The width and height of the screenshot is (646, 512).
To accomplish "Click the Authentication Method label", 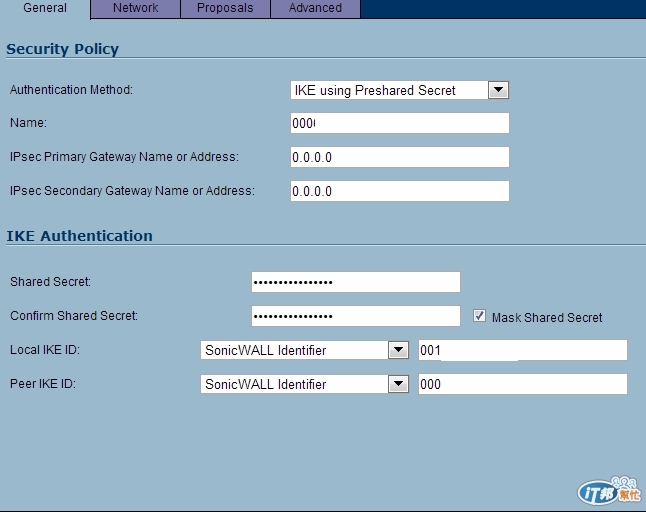I will [x=71, y=90].
